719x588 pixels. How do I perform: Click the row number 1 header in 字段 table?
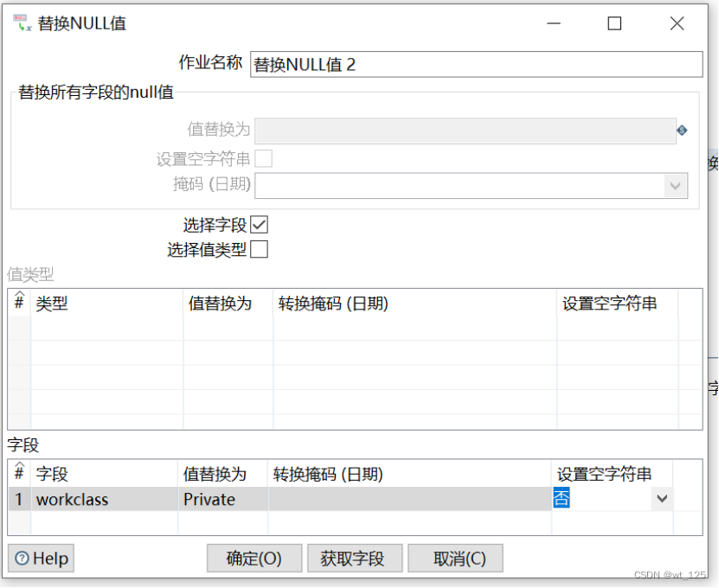19,499
